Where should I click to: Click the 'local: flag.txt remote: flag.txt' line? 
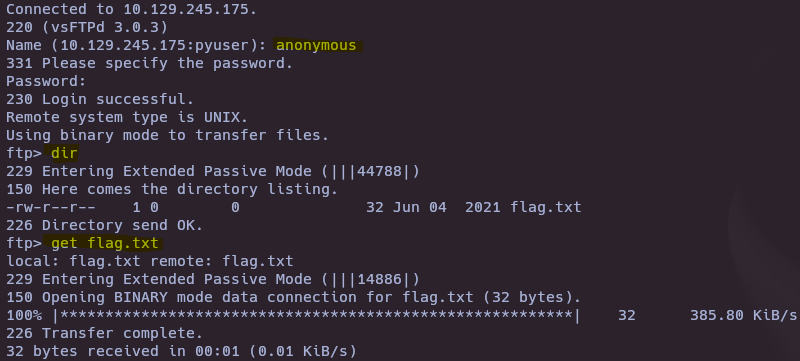(149, 262)
